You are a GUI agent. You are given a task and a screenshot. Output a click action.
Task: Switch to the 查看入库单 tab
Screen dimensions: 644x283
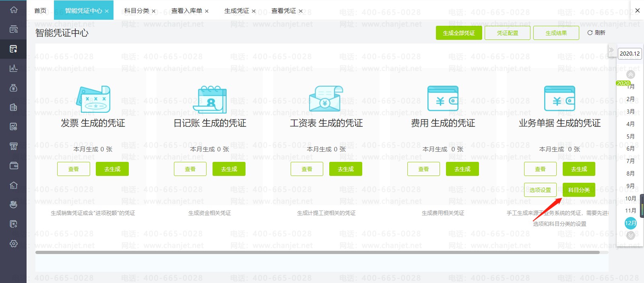(x=187, y=10)
